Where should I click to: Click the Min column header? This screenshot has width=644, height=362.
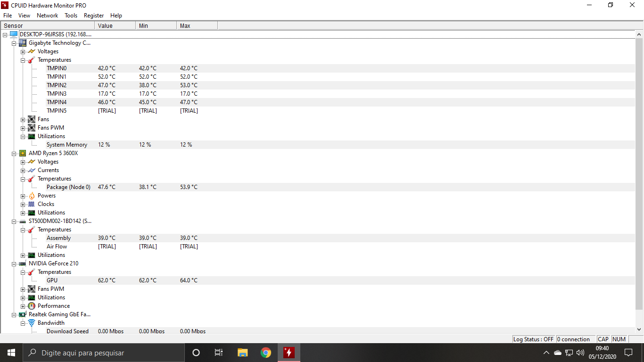coord(156,25)
